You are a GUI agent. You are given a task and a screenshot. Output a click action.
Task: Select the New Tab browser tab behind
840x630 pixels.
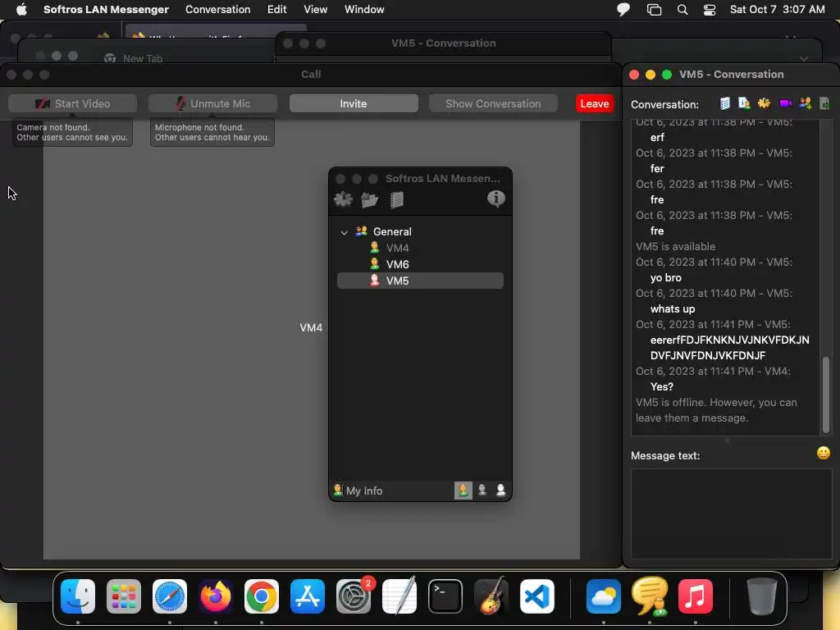click(x=143, y=58)
